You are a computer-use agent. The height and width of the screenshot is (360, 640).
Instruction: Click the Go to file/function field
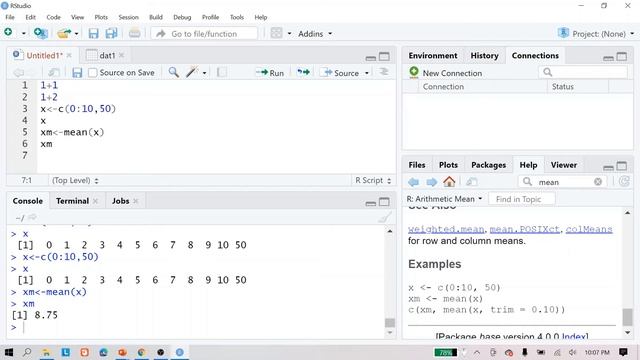click(204, 33)
